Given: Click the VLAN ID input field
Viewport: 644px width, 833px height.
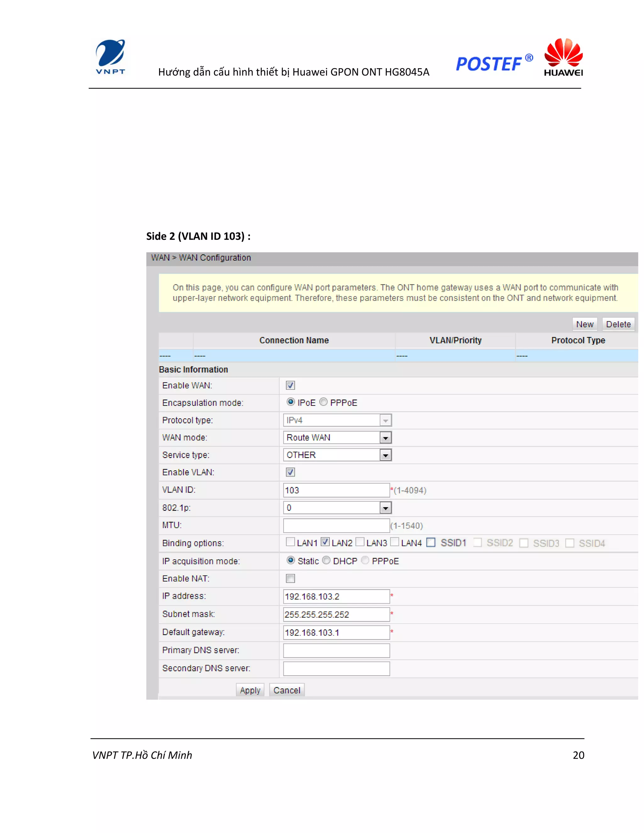Looking at the screenshot, I should click(x=336, y=490).
